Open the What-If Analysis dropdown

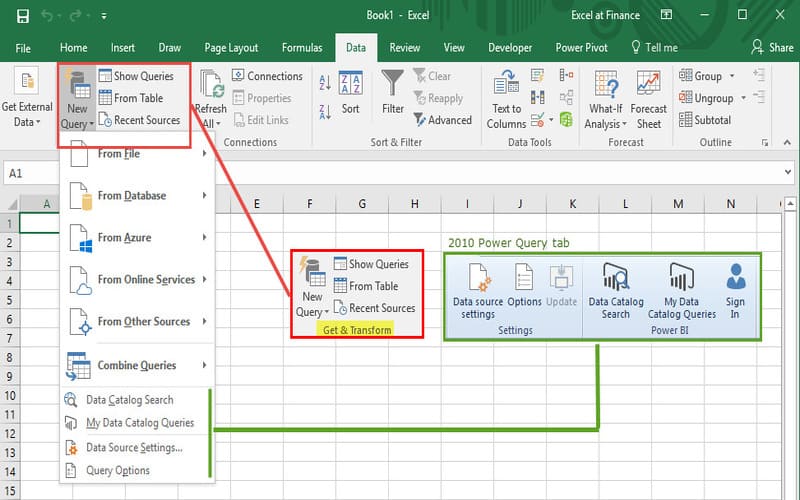pyautogui.click(x=605, y=100)
